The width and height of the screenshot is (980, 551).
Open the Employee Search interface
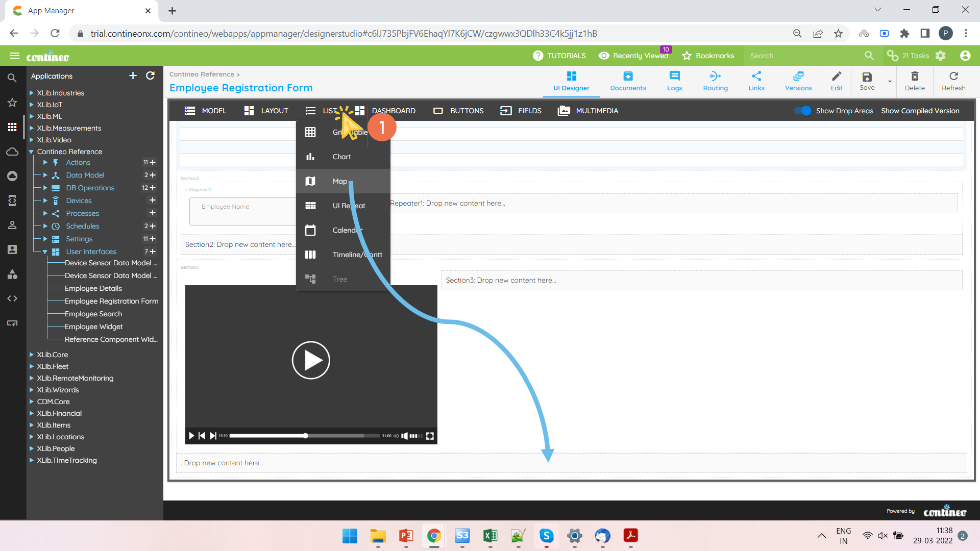[x=93, y=314]
